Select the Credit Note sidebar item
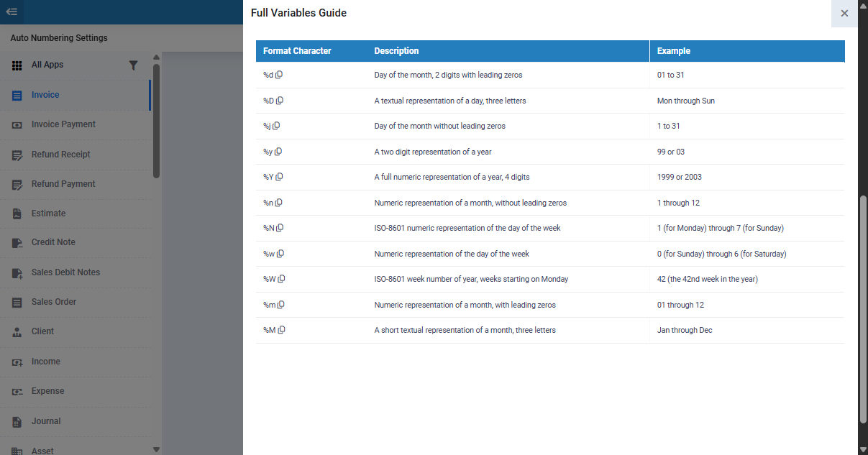 53,242
